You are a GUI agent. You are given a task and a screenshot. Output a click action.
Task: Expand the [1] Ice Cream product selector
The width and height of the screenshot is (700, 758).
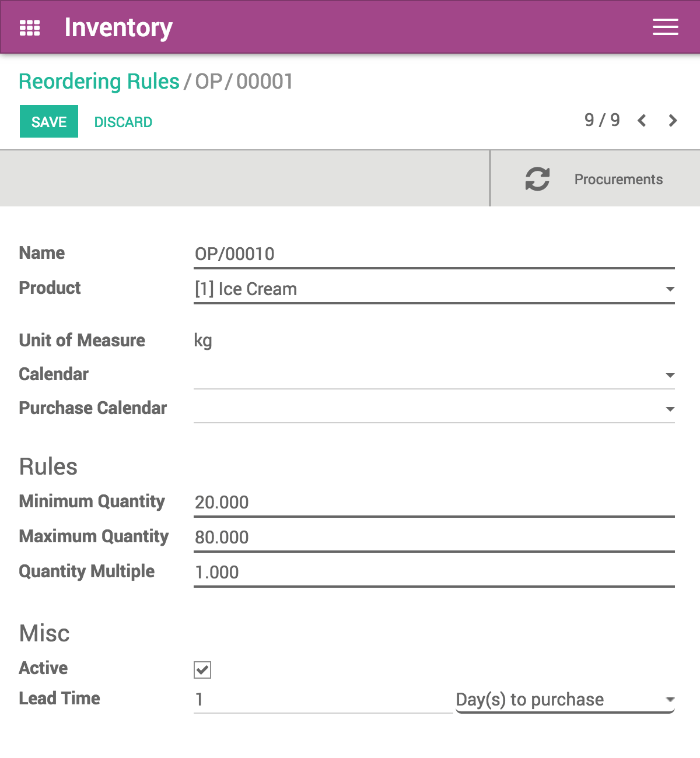(x=670, y=289)
